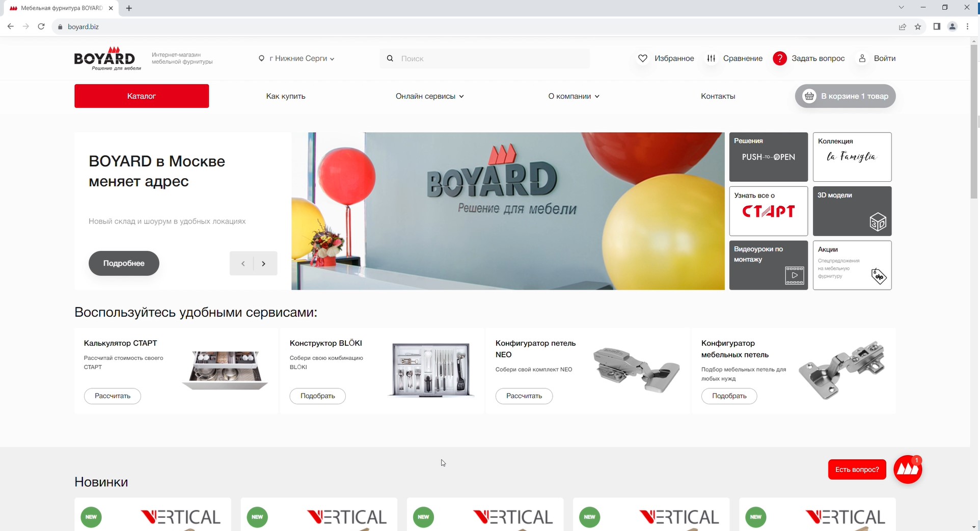Viewport: 980px width, 531px height.
Task: Click the Есть вопрос? red button
Action: pos(857,469)
